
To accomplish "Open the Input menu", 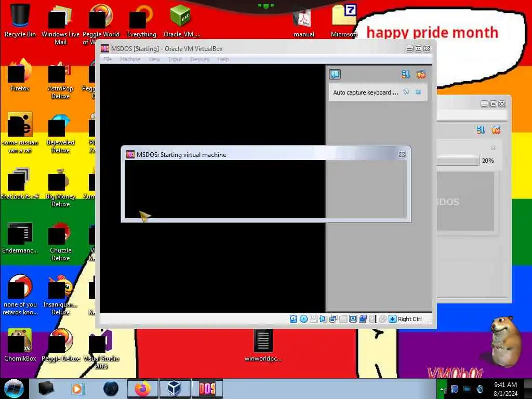I will [175, 59].
